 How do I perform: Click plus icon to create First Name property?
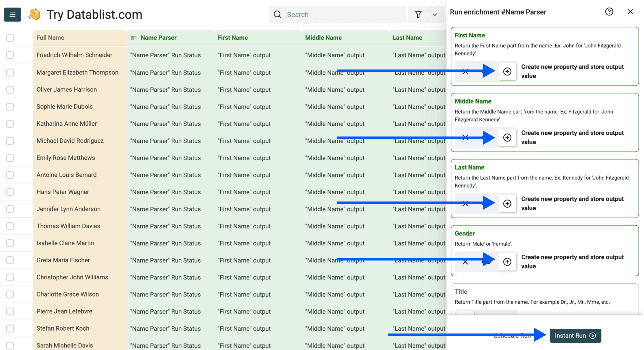[507, 71]
